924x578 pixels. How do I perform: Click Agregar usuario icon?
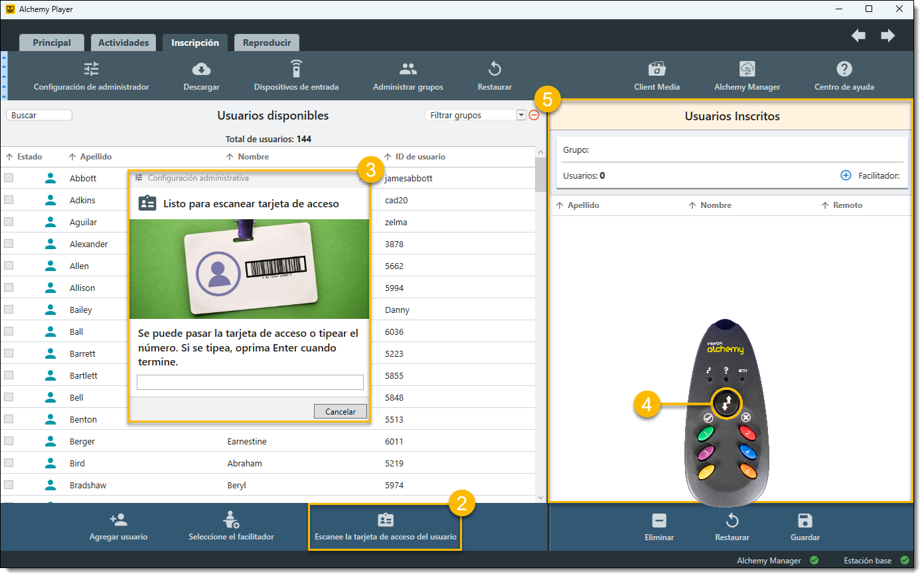pos(119,520)
